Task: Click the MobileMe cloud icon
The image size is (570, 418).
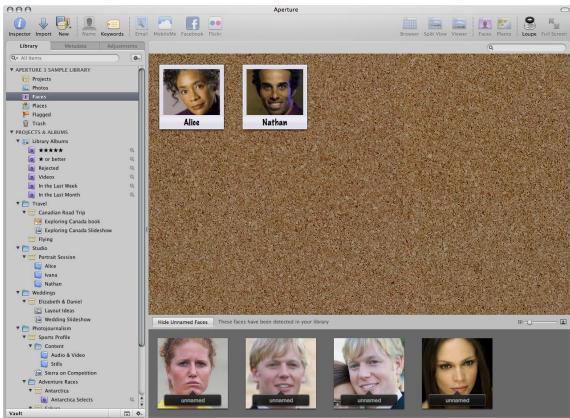Action: tap(165, 24)
